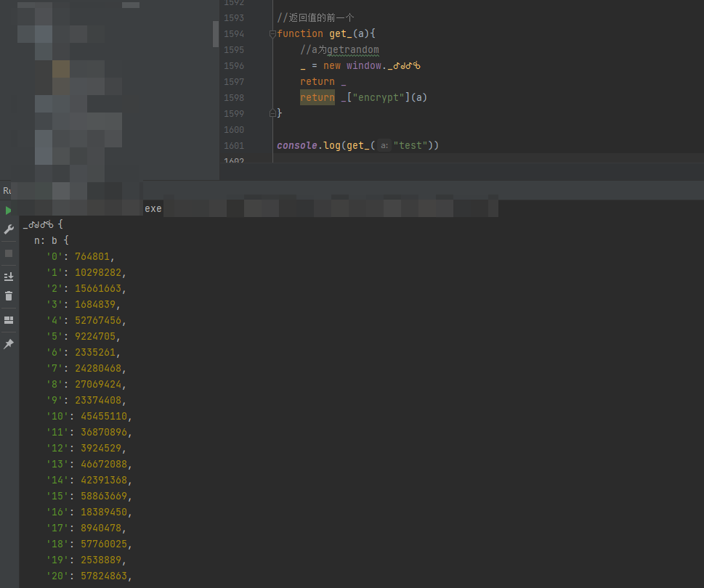704x588 pixels.
Task: Click line number 1598 in gutter
Action: [234, 98]
